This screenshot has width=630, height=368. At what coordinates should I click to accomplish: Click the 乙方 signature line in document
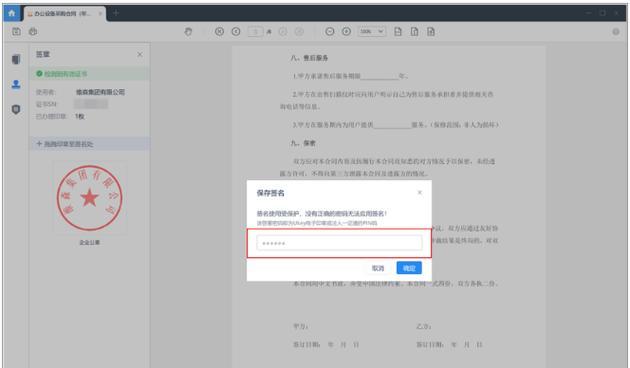tap(423, 326)
